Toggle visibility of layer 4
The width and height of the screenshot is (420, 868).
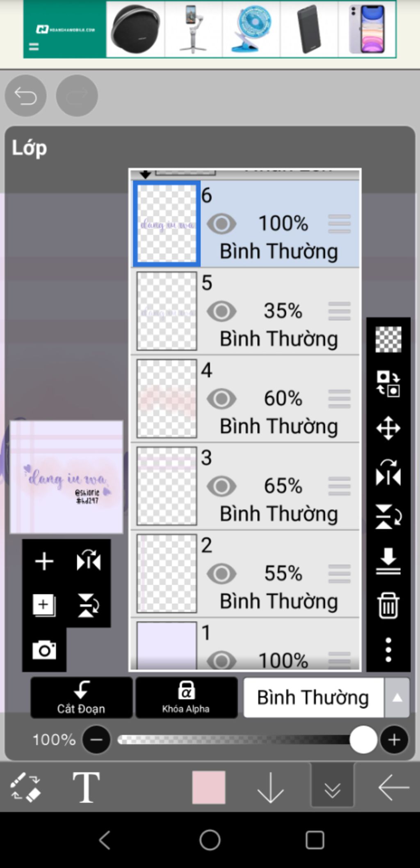tap(221, 398)
